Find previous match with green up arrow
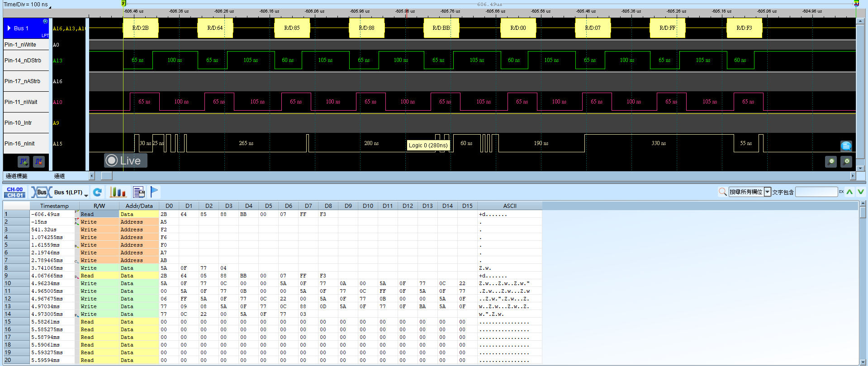 pyautogui.click(x=850, y=192)
